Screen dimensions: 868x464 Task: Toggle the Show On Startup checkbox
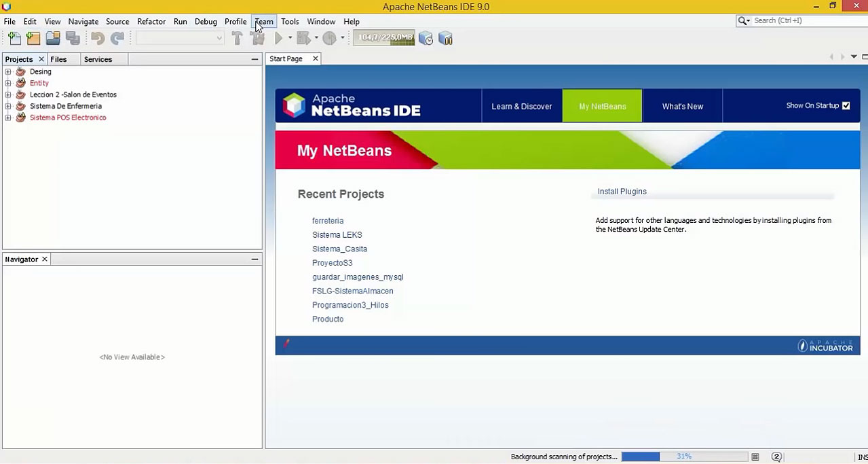[846, 106]
